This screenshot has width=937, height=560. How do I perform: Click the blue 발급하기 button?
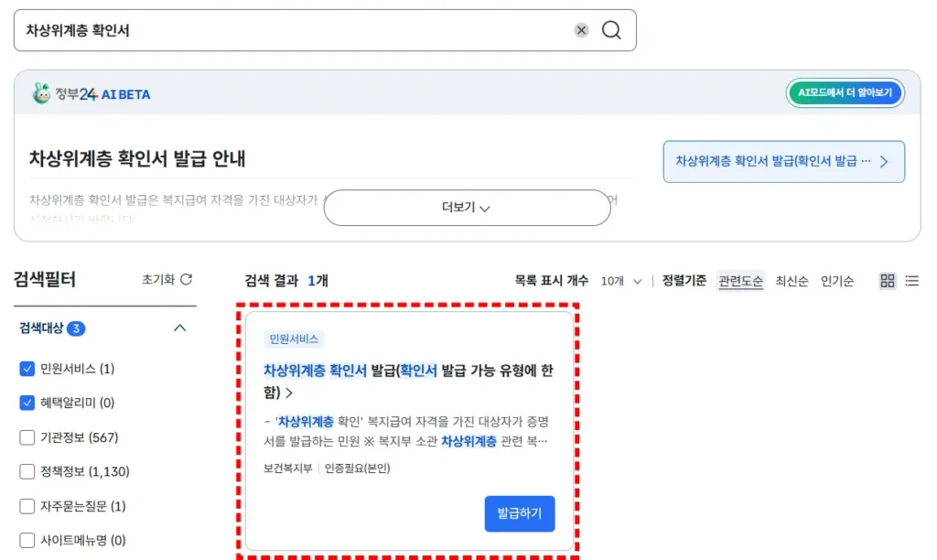(x=520, y=513)
